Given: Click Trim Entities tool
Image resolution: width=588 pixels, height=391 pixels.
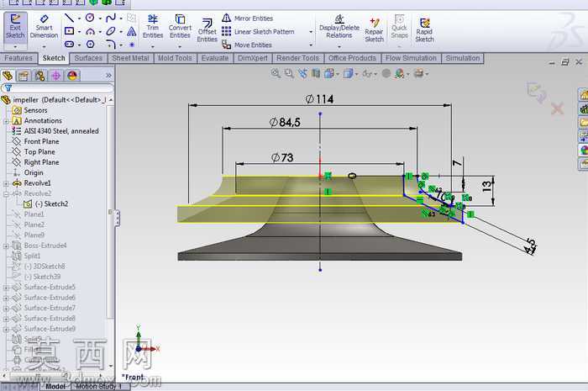Looking at the screenshot, I should 153,27.
